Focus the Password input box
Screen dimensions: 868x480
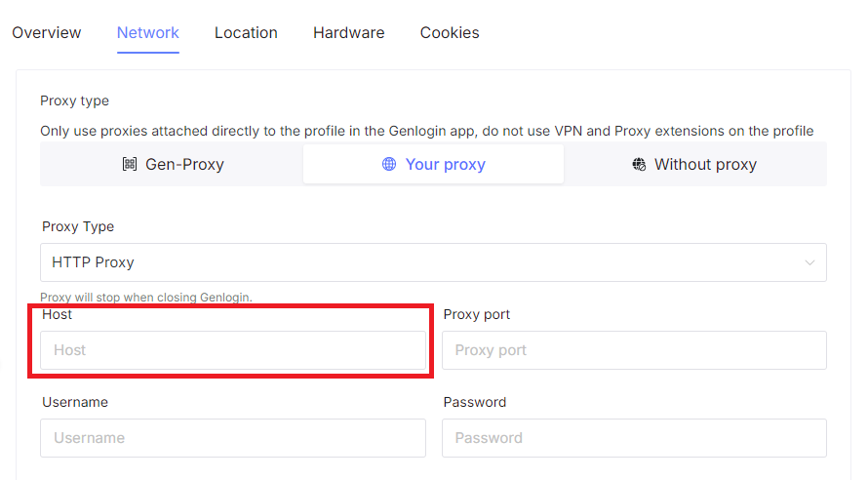(x=634, y=438)
